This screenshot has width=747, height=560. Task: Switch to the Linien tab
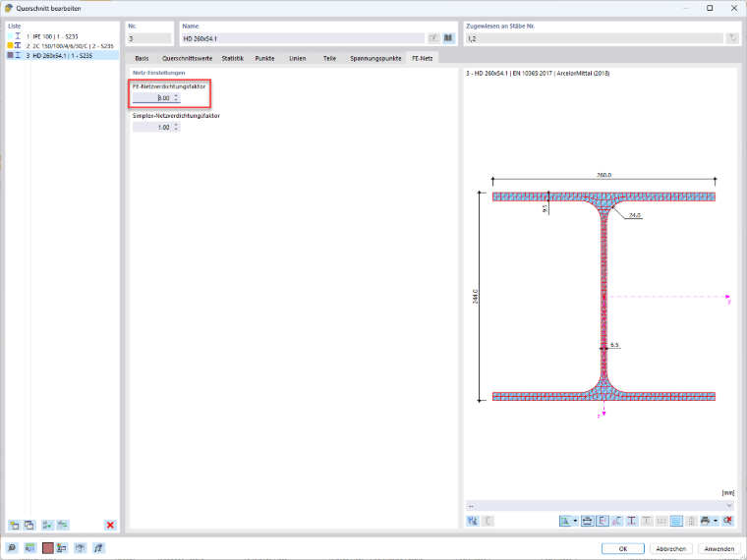[x=297, y=58]
